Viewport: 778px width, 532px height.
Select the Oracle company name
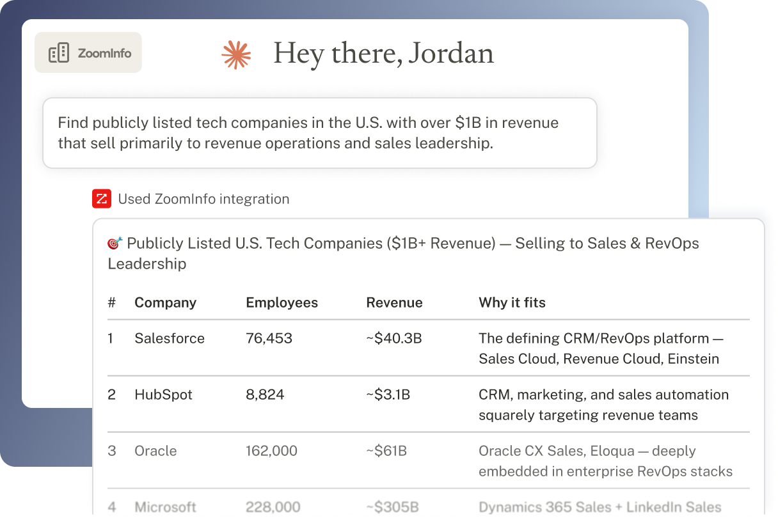tap(155, 451)
